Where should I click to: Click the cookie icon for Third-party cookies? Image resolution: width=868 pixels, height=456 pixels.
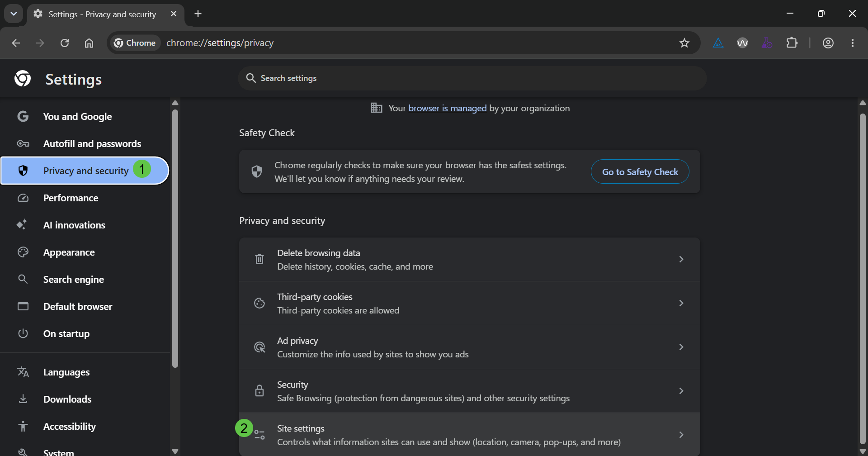(x=259, y=303)
